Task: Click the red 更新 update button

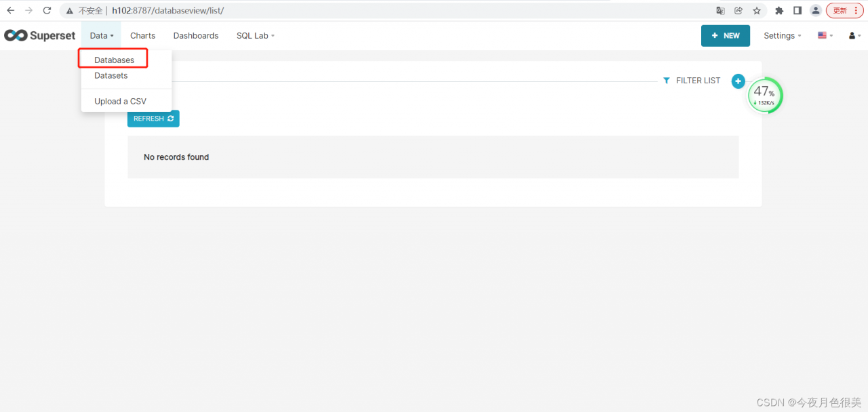Action: [x=845, y=11]
